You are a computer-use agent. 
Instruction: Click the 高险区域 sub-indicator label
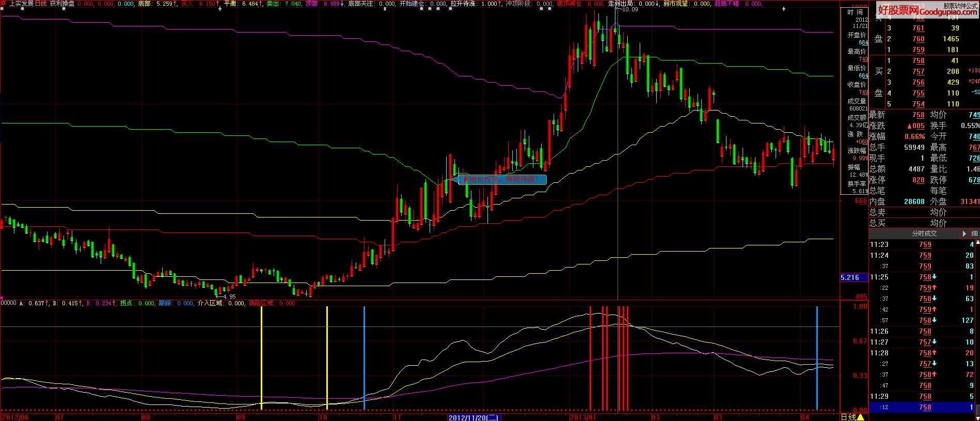pos(261,303)
